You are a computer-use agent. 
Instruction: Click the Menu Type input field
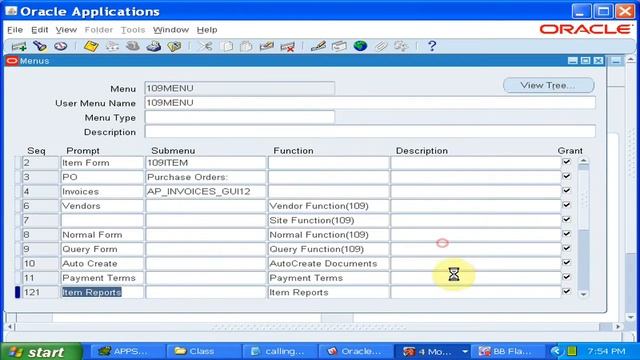[x=240, y=118]
